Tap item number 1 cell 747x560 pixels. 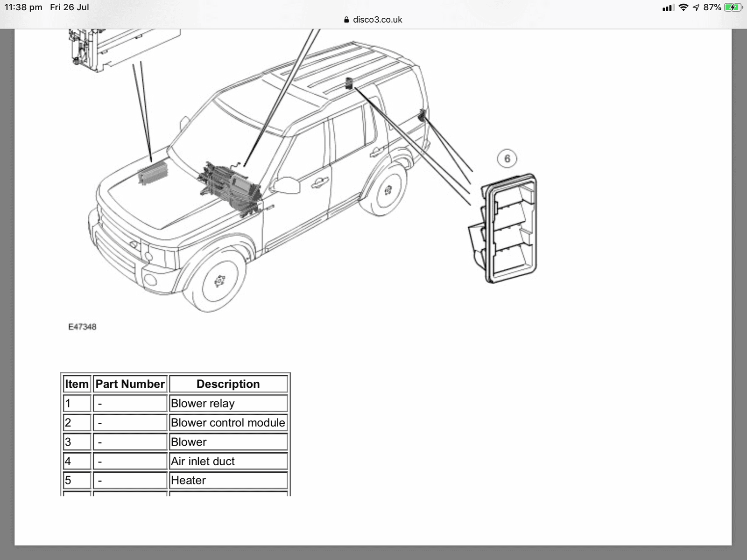[x=77, y=403]
